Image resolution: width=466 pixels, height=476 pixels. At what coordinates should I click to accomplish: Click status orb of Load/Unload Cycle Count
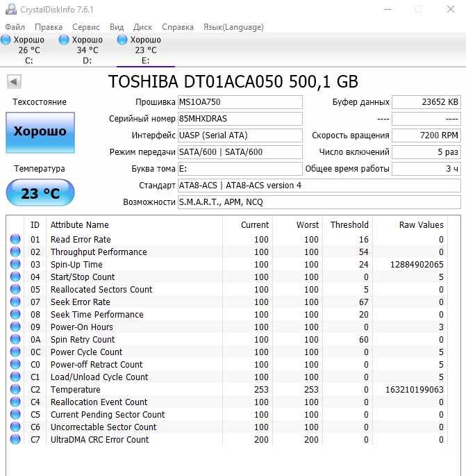(15, 377)
